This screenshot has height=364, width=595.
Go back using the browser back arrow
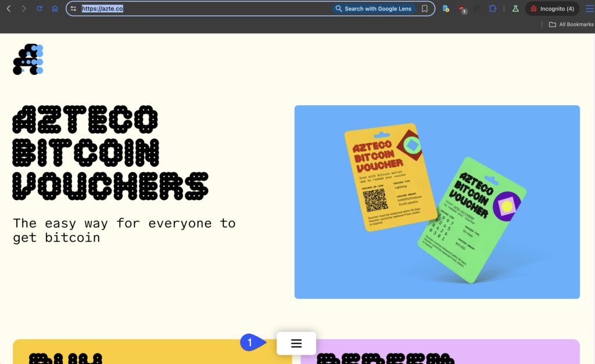pyautogui.click(x=9, y=9)
